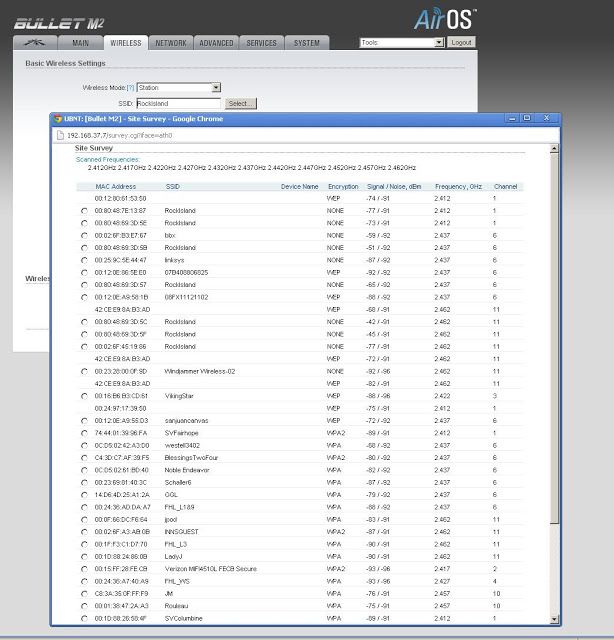Select the FHL_WS network radio button

(84, 581)
